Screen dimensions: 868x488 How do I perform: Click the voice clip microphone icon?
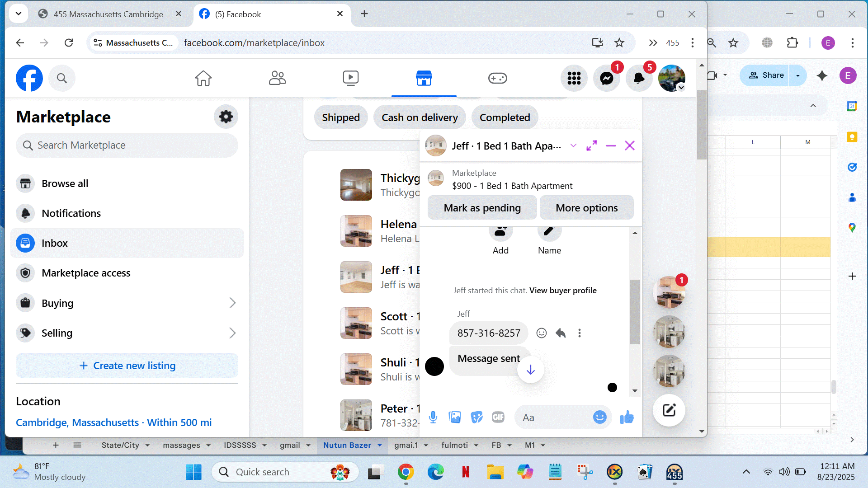tap(433, 417)
